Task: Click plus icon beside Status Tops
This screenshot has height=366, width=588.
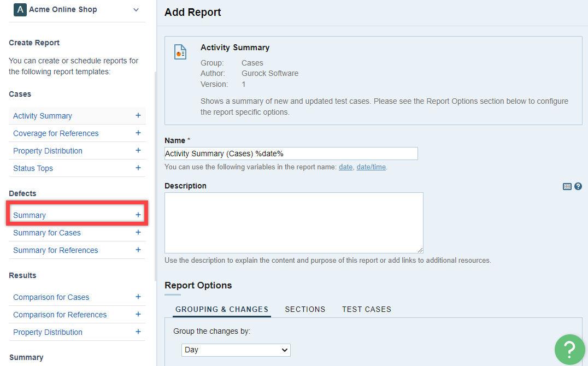Action: [138, 168]
